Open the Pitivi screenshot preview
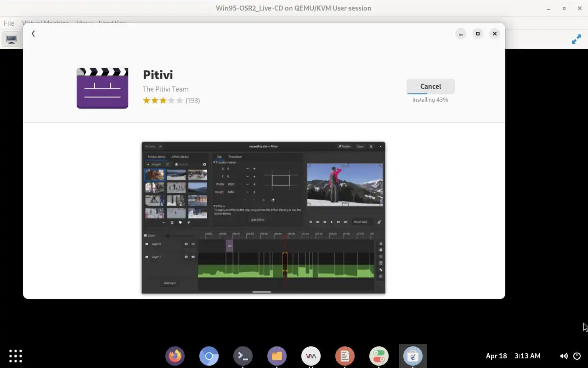Screen dimensions: 588x368 pos(263,218)
